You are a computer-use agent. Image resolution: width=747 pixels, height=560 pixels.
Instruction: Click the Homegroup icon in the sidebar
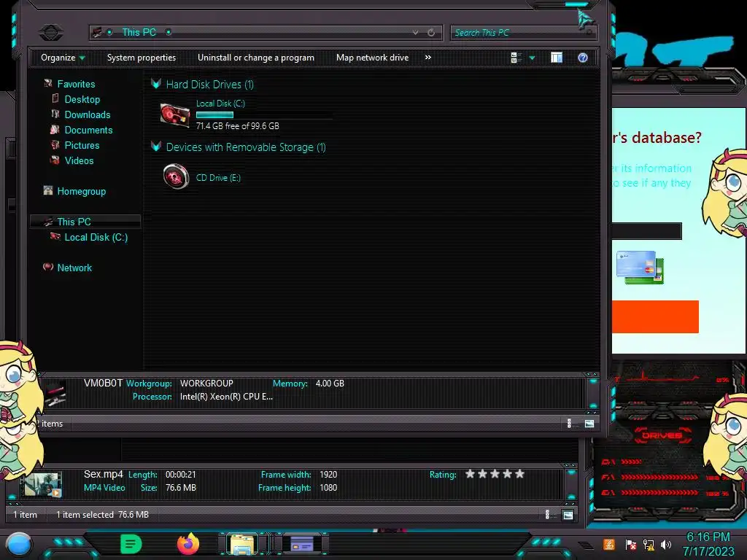(x=48, y=190)
